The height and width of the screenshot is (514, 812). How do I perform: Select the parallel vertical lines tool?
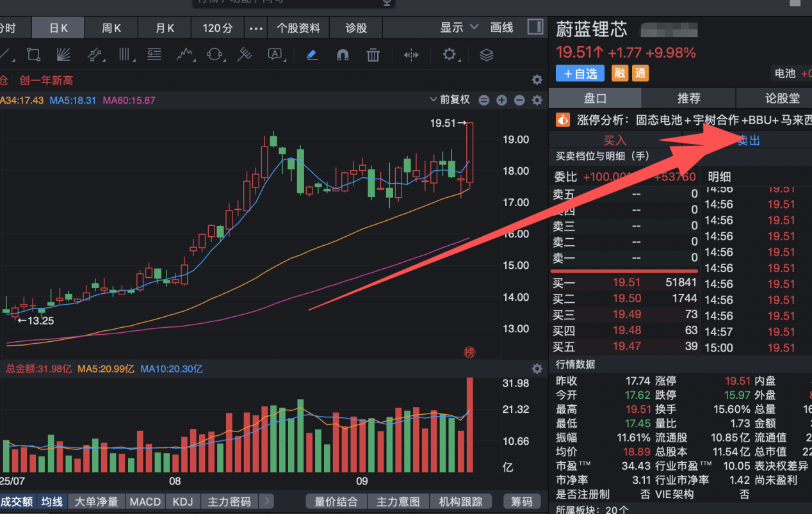(x=125, y=54)
